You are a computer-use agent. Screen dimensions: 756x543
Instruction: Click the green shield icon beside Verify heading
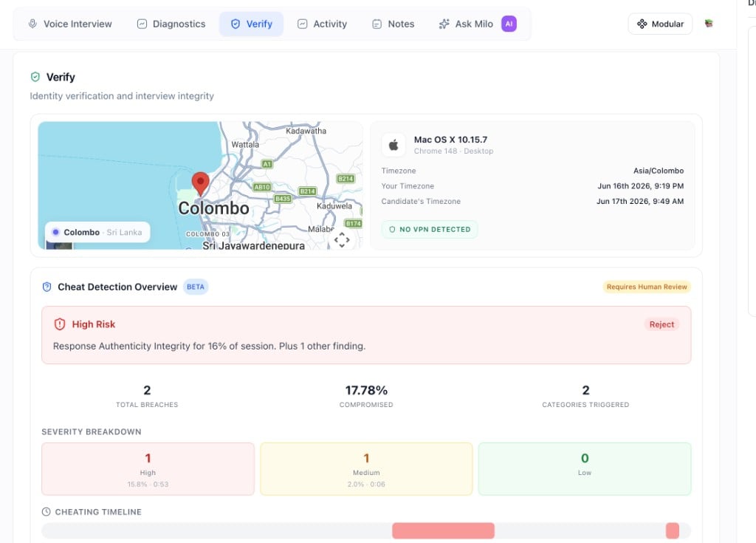click(x=35, y=77)
